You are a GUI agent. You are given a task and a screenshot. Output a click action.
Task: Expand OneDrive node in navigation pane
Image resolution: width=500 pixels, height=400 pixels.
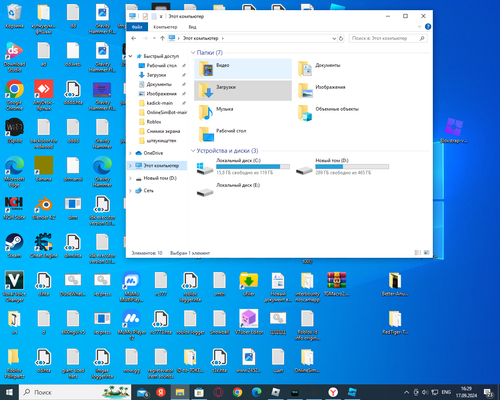pos(130,153)
